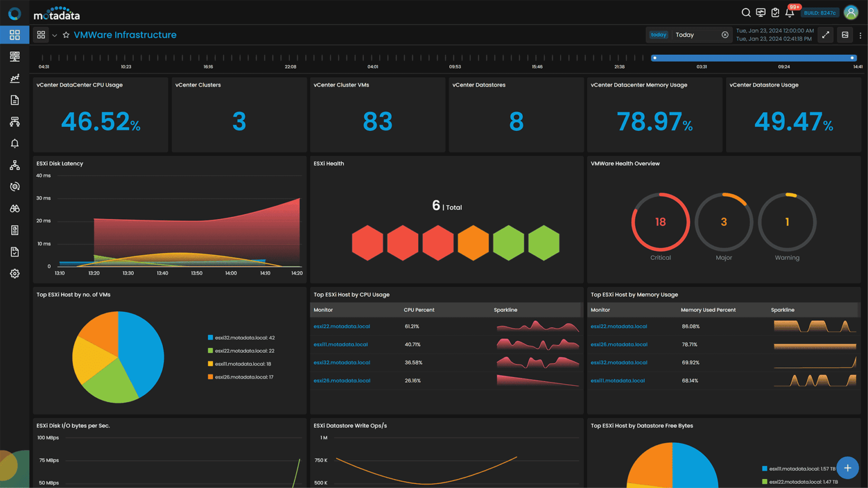Click the BUILD: 8247c badge
868x488 pixels.
tap(820, 12)
